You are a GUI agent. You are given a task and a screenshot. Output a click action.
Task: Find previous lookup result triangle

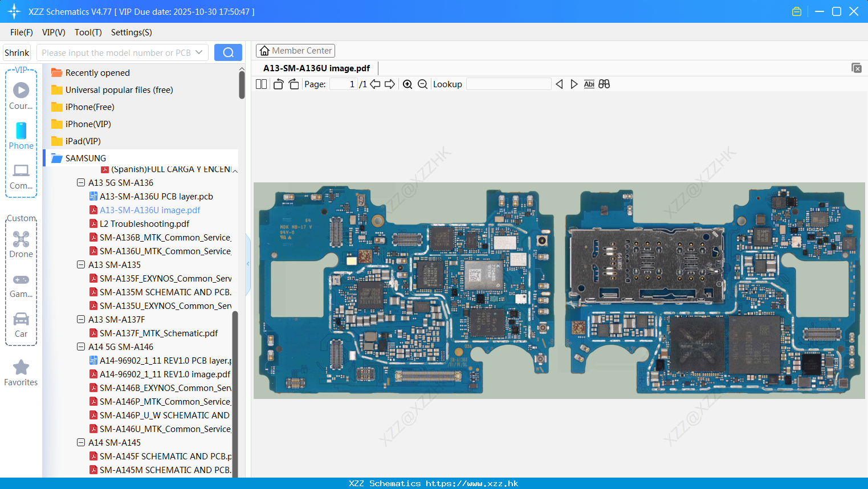coord(559,84)
